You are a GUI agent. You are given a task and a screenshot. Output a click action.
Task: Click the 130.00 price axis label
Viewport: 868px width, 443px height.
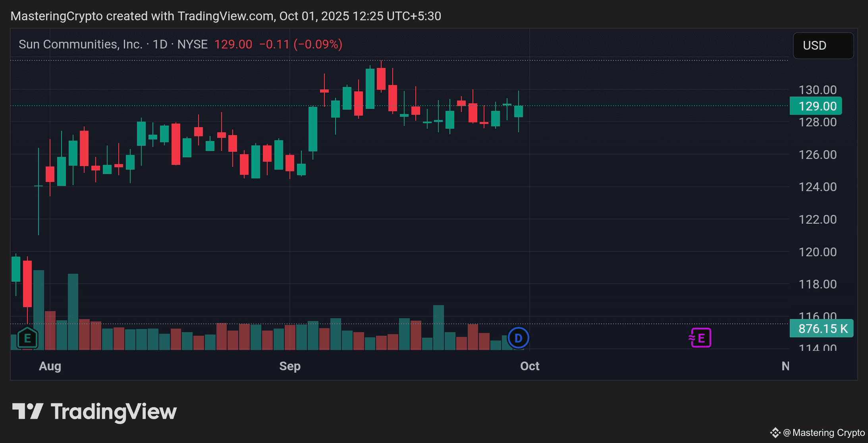pos(817,90)
